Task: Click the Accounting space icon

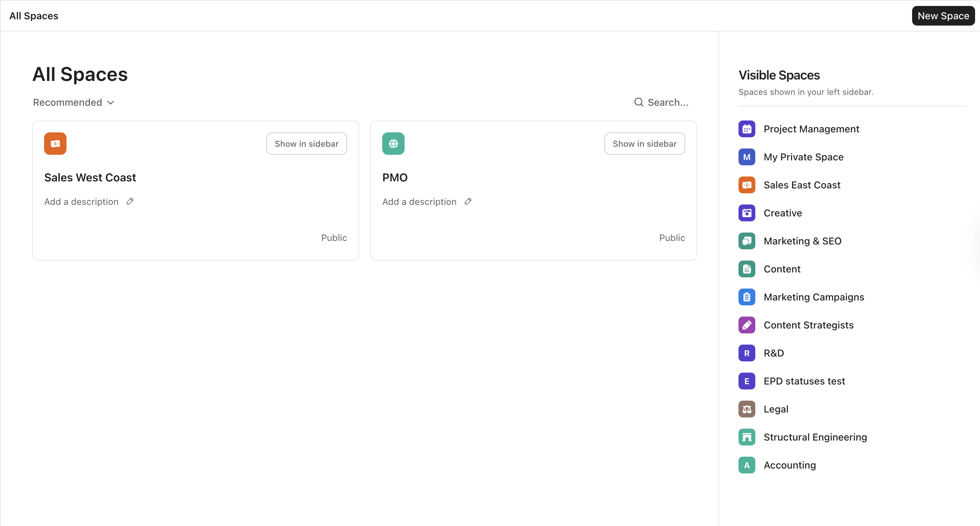Action: [747, 465]
